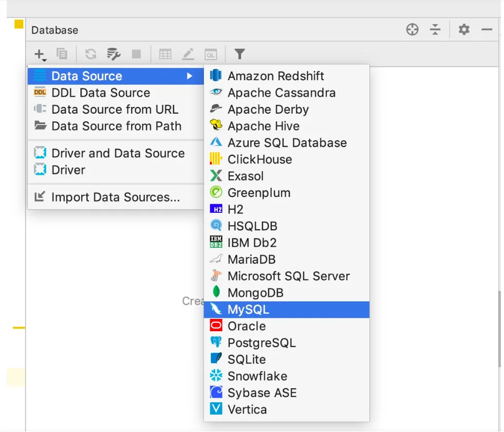504x432 pixels.
Task: Click the table view icon in toolbar
Action: click(165, 53)
